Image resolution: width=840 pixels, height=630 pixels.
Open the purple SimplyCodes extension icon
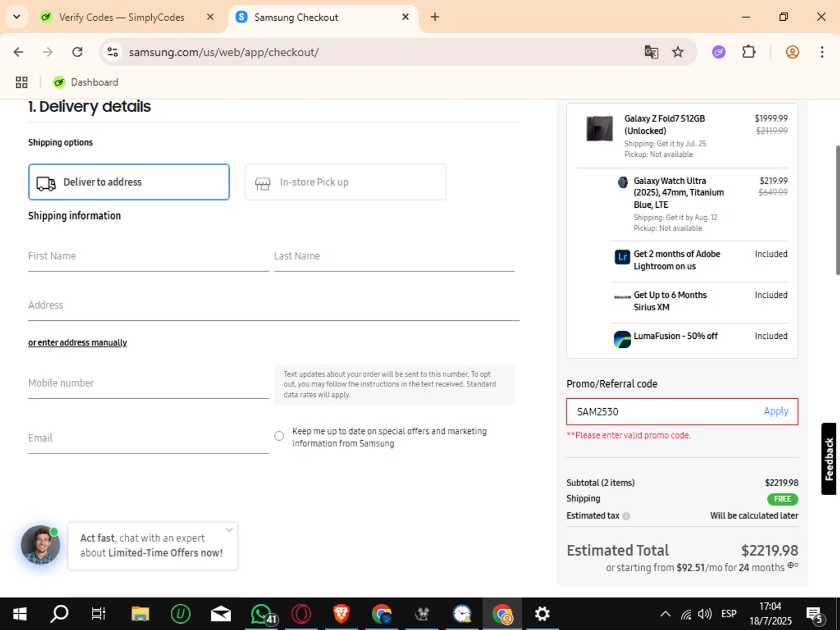(x=719, y=52)
